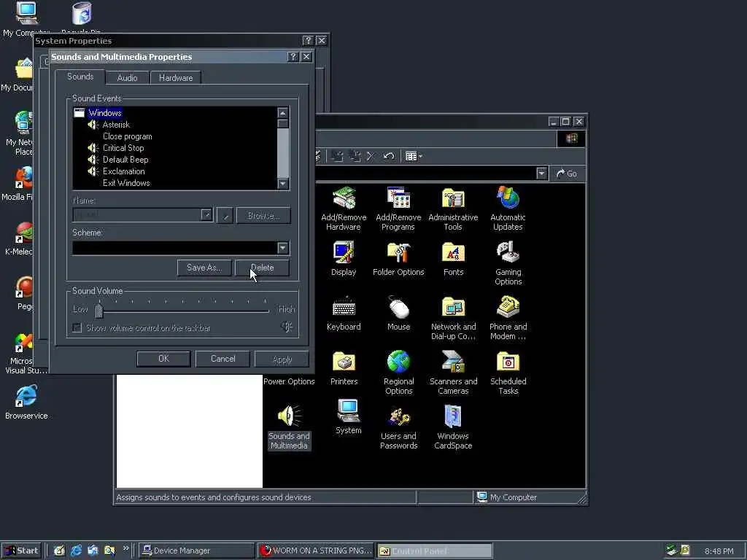Screen dimensions: 747x560
Task: Click the Sound Volume slider thumb
Action: (99, 311)
